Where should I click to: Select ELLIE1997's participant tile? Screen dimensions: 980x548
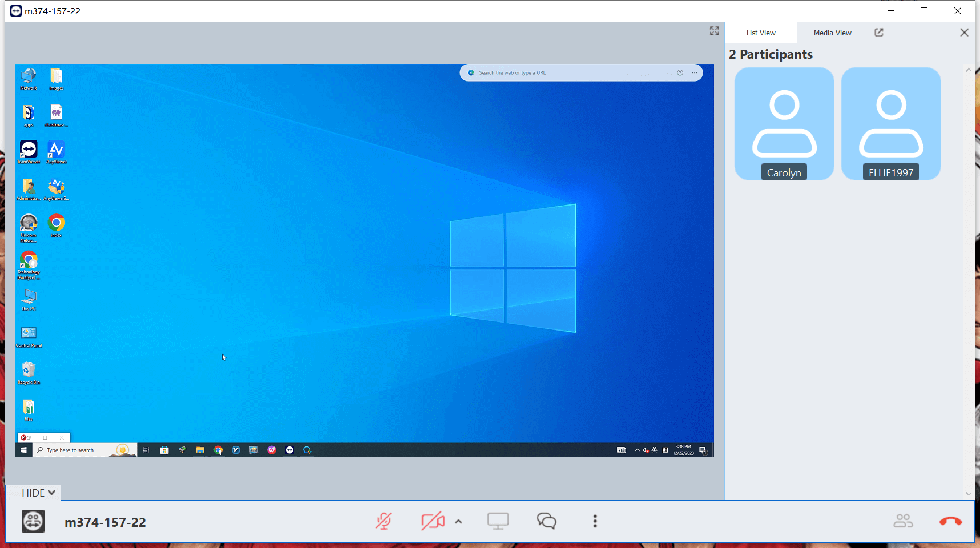point(891,124)
